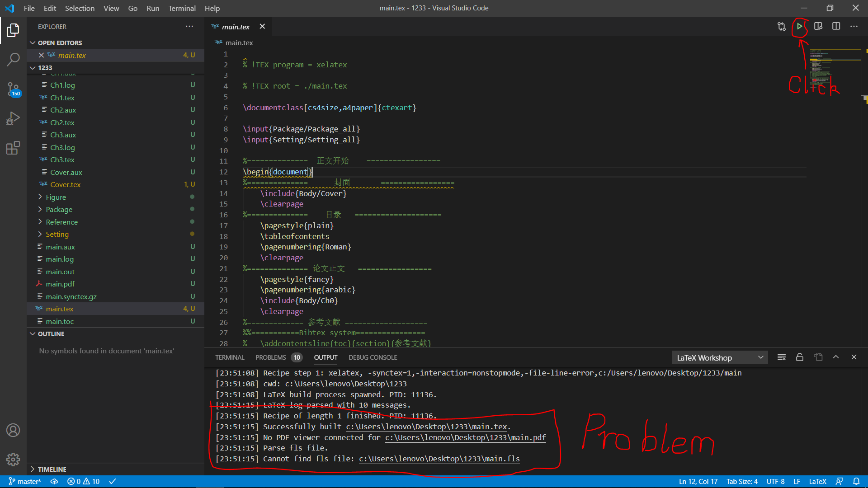868x488 pixels.
Task: Change UTF-8 encoding in status bar
Action: [x=775, y=481]
